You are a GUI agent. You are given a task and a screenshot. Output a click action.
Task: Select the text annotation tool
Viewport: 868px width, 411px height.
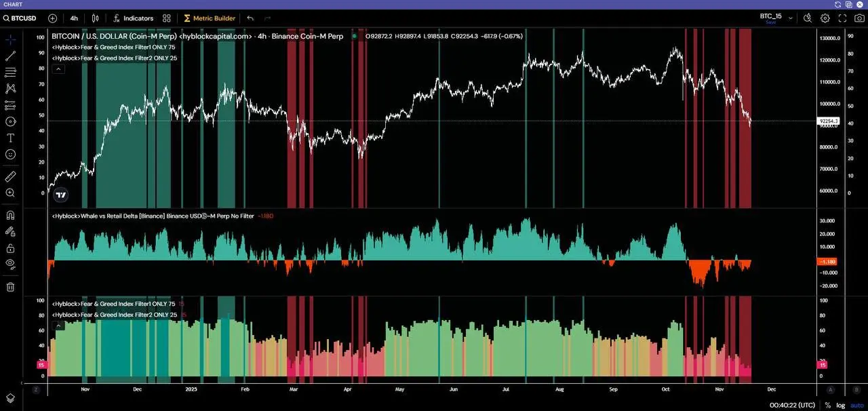click(x=10, y=138)
